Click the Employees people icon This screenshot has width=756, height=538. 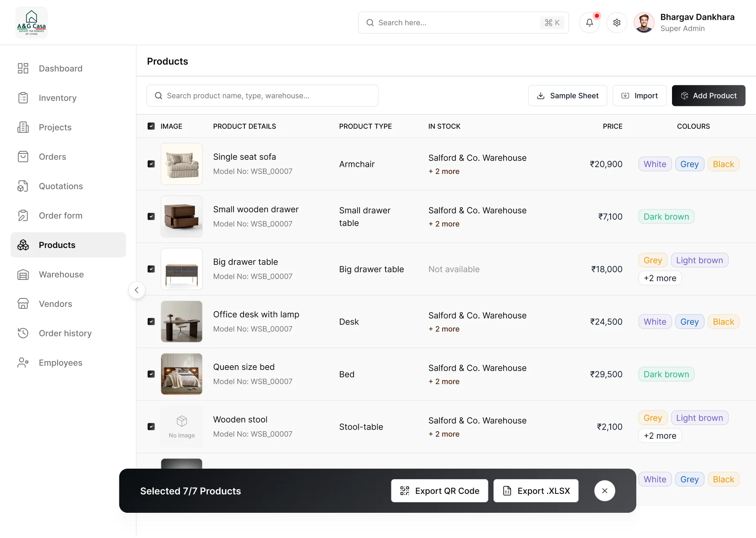(23, 363)
